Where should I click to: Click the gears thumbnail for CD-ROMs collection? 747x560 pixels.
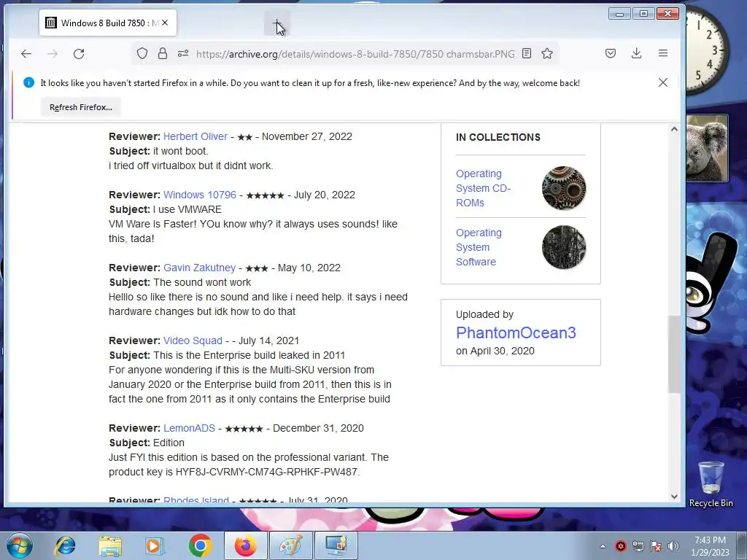point(564,187)
